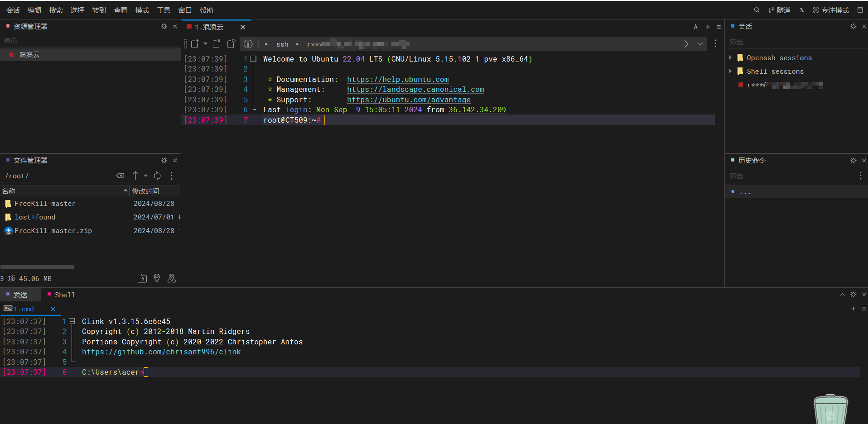
Task: Open the 帮助 menu
Action: pyautogui.click(x=207, y=10)
